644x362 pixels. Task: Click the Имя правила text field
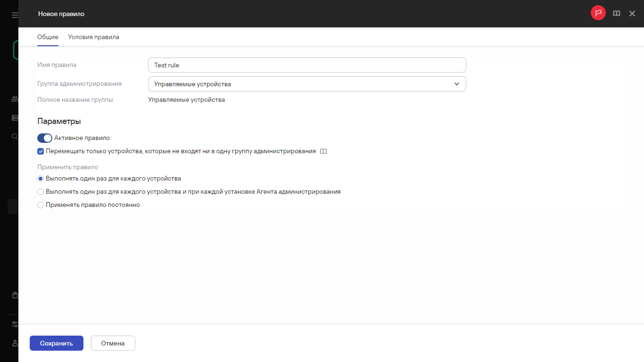pos(306,65)
